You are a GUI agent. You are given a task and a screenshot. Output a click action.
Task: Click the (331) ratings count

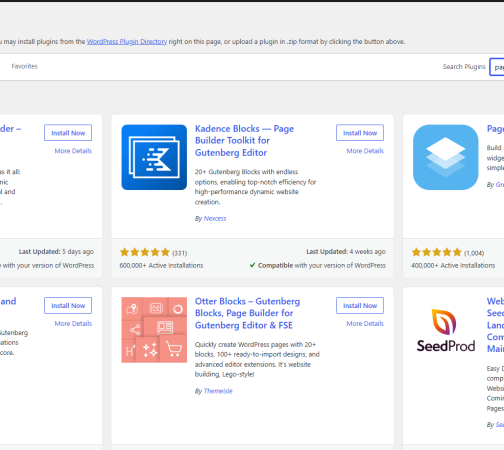point(179,253)
